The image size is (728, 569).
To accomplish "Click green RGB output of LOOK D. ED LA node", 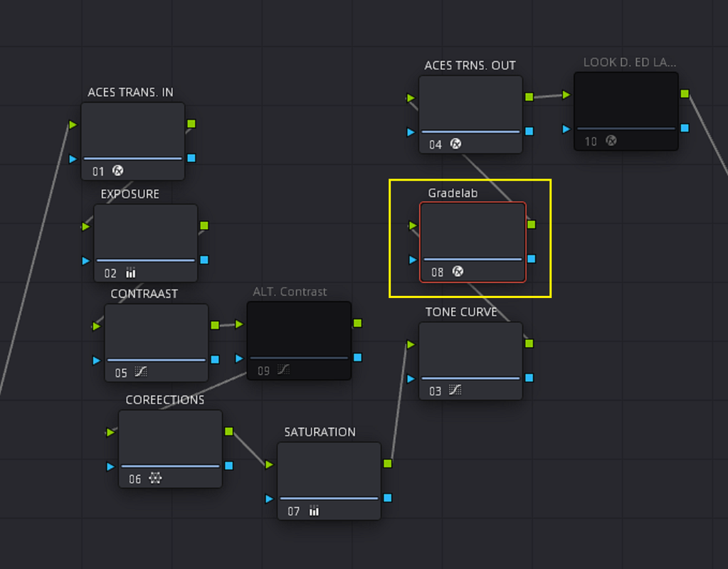I will pyautogui.click(x=685, y=94).
